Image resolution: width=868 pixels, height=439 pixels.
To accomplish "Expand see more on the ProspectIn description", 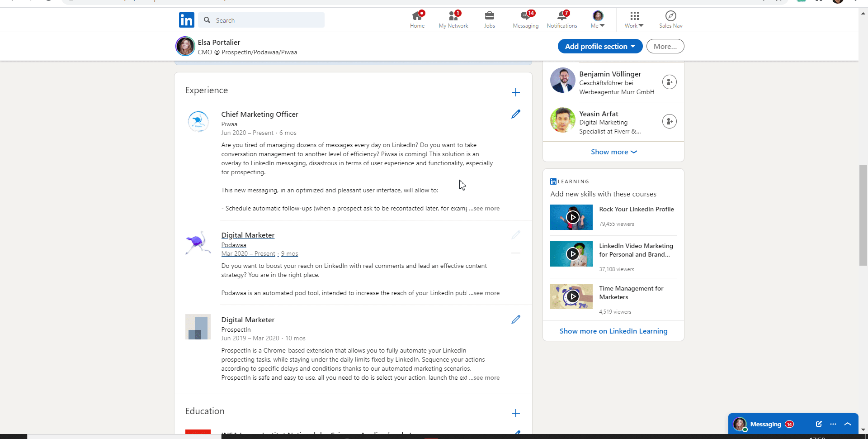I will tap(484, 378).
